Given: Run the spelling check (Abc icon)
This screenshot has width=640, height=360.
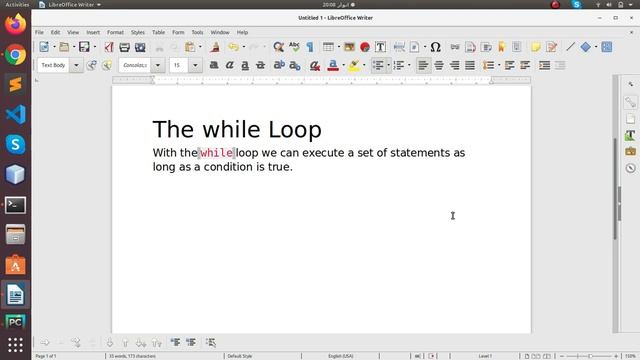Looking at the screenshot, I should (x=294, y=47).
